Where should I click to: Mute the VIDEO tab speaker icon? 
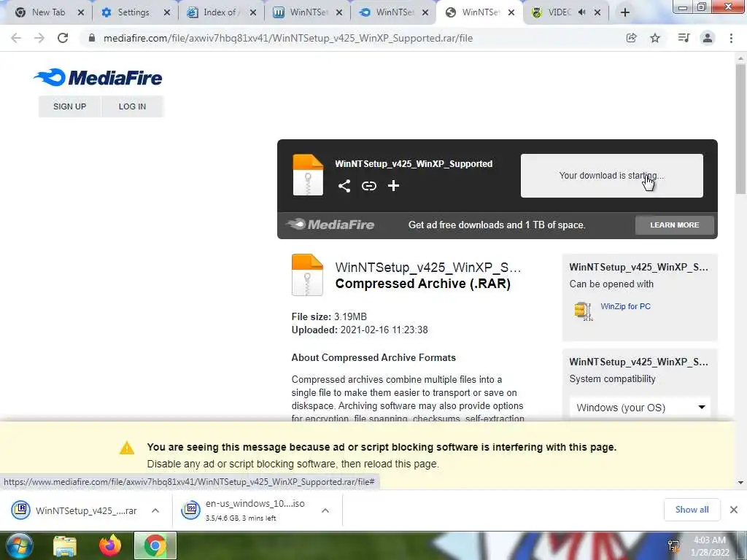pyautogui.click(x=581, y=12)
